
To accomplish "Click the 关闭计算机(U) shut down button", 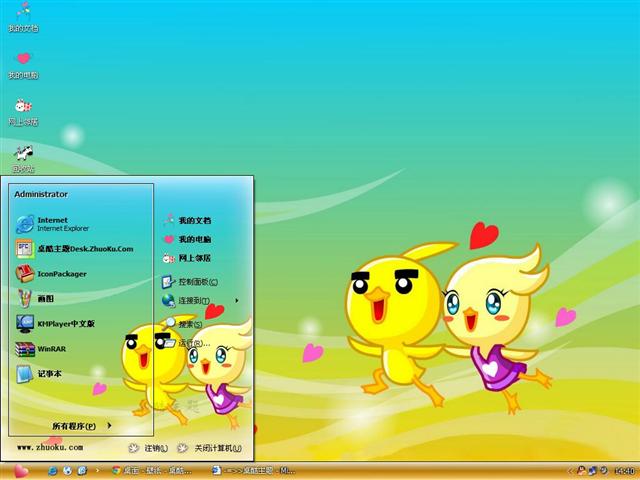I will [x=209, y=448].
